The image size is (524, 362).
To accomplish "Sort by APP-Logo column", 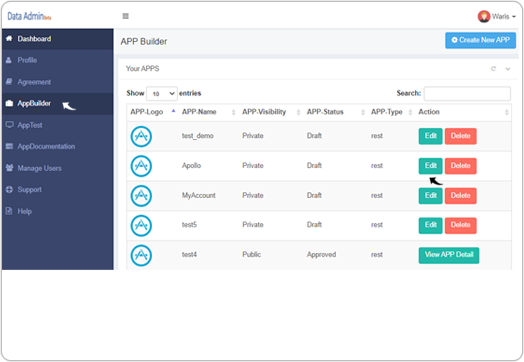I will 152,112.
